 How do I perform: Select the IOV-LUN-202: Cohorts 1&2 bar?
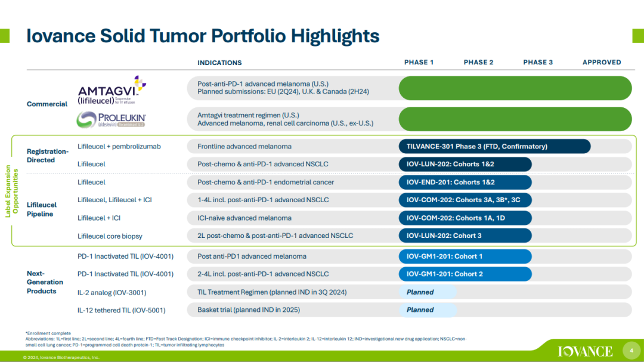[x=465, y=165]
